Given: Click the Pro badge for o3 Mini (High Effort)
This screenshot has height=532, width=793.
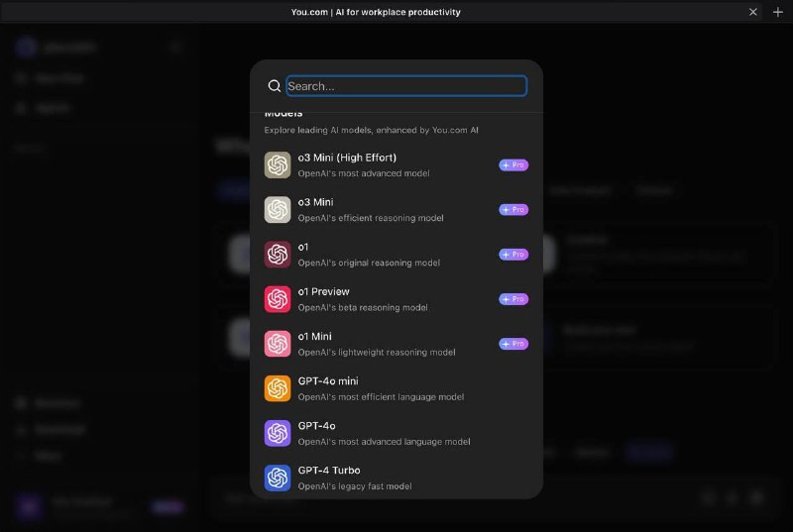Looking at the screenshot, I should 513,165.
